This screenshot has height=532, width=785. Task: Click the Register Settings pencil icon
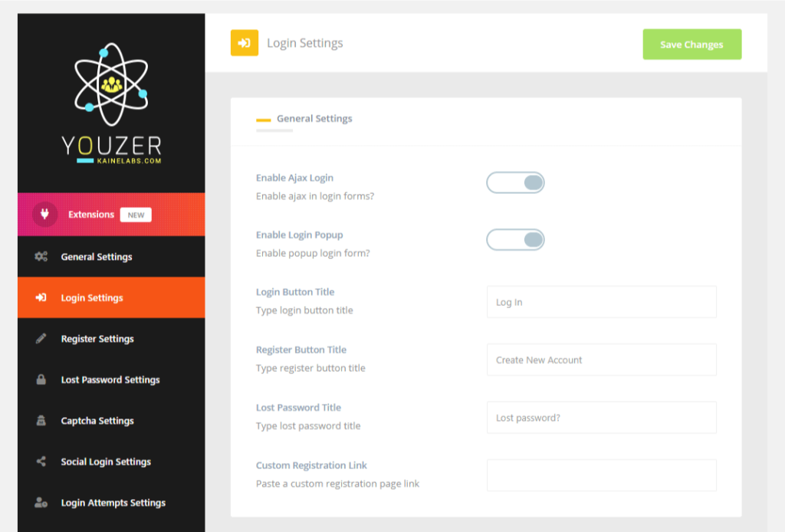[41, 339]
